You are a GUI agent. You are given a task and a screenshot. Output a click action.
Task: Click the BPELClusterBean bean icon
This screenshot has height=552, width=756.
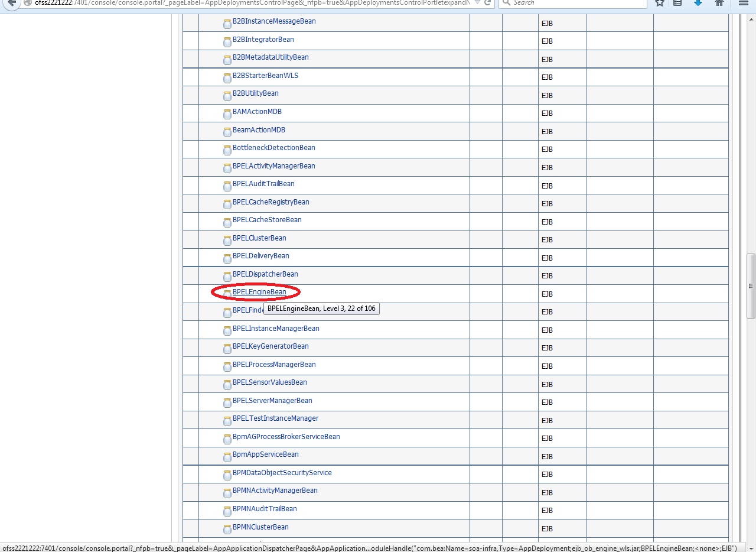point(227,241)
